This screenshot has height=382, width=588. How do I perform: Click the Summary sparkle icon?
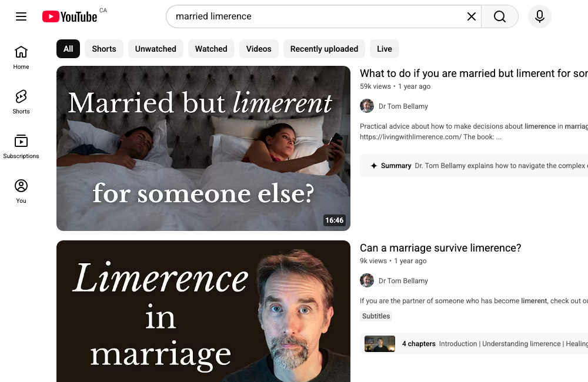(373, 166)
